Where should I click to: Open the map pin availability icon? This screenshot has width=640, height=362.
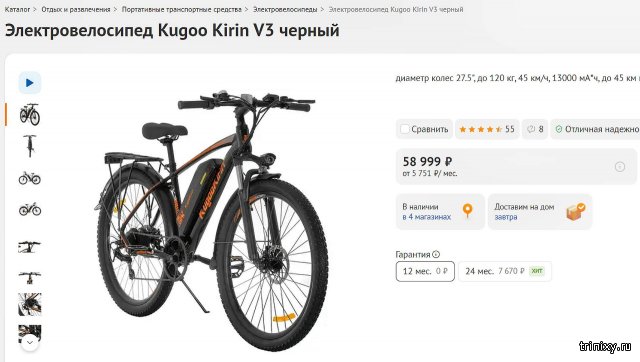(468, 211)
